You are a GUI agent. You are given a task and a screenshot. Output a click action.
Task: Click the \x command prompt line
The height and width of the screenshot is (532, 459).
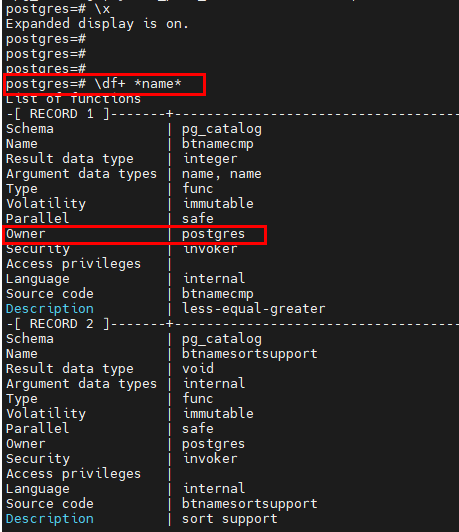58,9
